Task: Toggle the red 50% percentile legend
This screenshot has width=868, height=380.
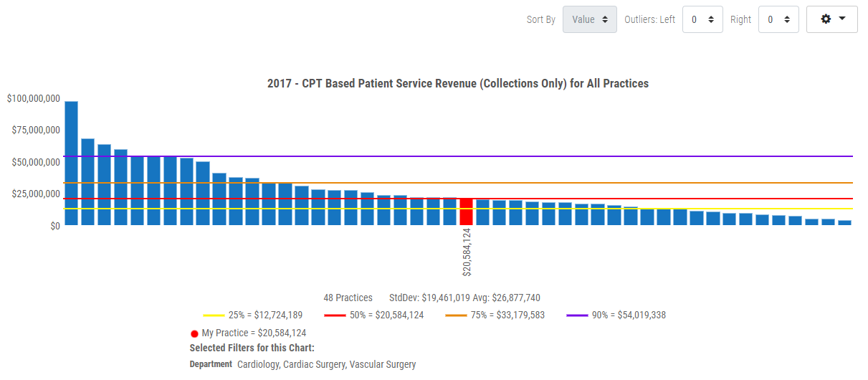Action: click(x=373, y=315)
